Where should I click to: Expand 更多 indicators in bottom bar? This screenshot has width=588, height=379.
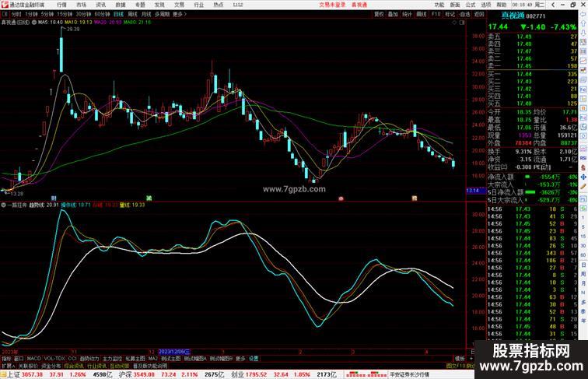(240, 358)
